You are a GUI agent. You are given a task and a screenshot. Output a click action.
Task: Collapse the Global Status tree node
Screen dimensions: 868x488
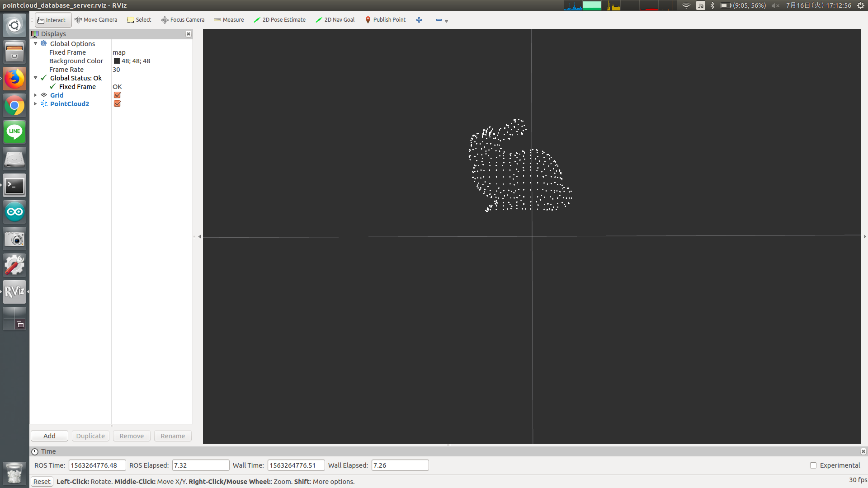(36, 78)
